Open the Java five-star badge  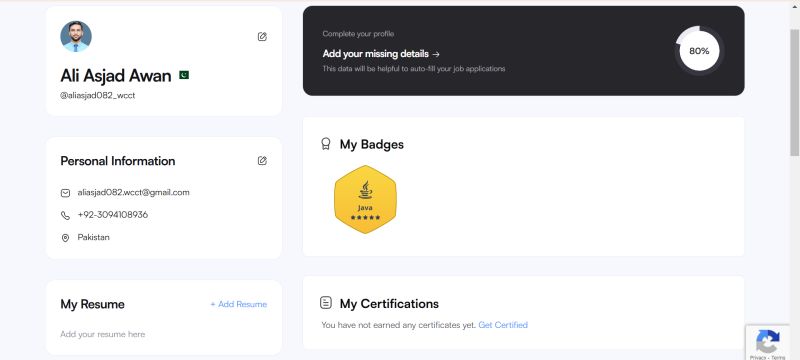(x=365, y=199)
